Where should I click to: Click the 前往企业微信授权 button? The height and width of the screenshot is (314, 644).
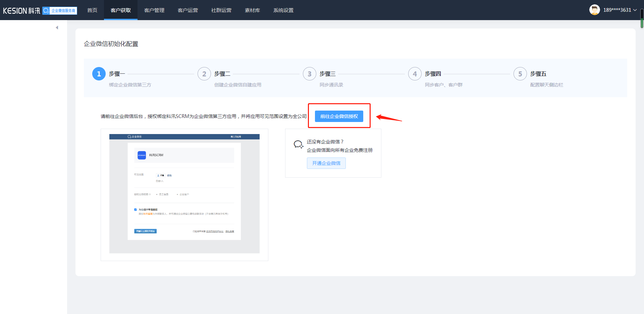pos(339,116)
